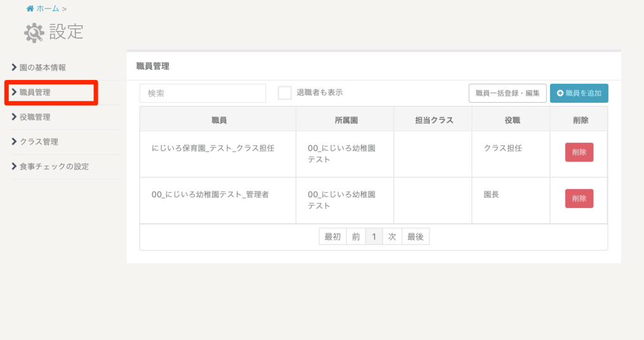Screen dimensions: 644x340
Task: Go to 最初 page in pagination
Action: coord(333,237)
